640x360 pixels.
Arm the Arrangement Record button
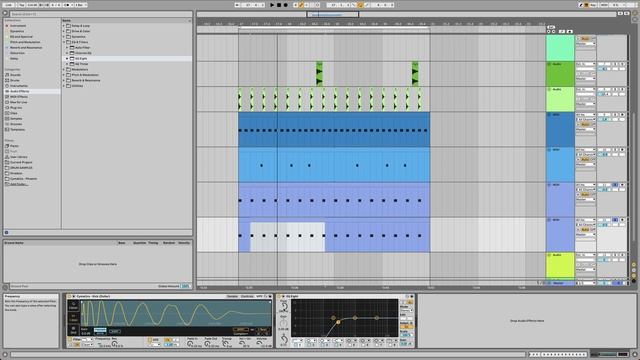coord(285,5)
